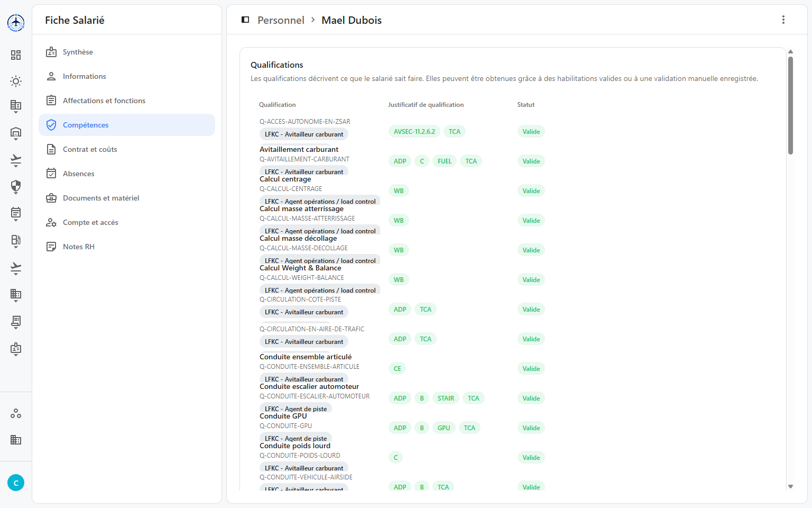Open the building icon below the fuel pump
Image resolution: width=812 pixels, height=508 pixels.
click(16, 295)
